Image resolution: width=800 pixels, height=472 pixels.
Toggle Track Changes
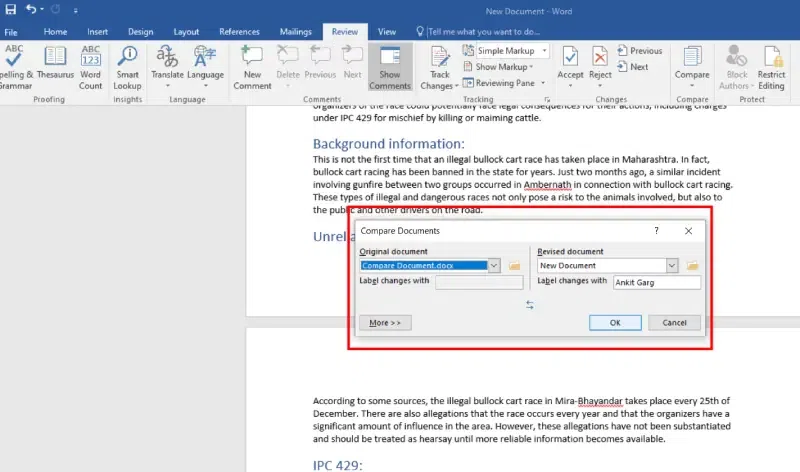[x=439, y=67]
